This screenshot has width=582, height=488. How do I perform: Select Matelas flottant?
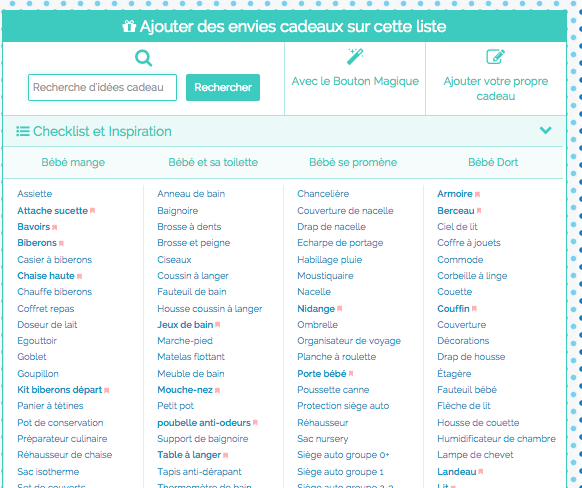click(191, 357)
